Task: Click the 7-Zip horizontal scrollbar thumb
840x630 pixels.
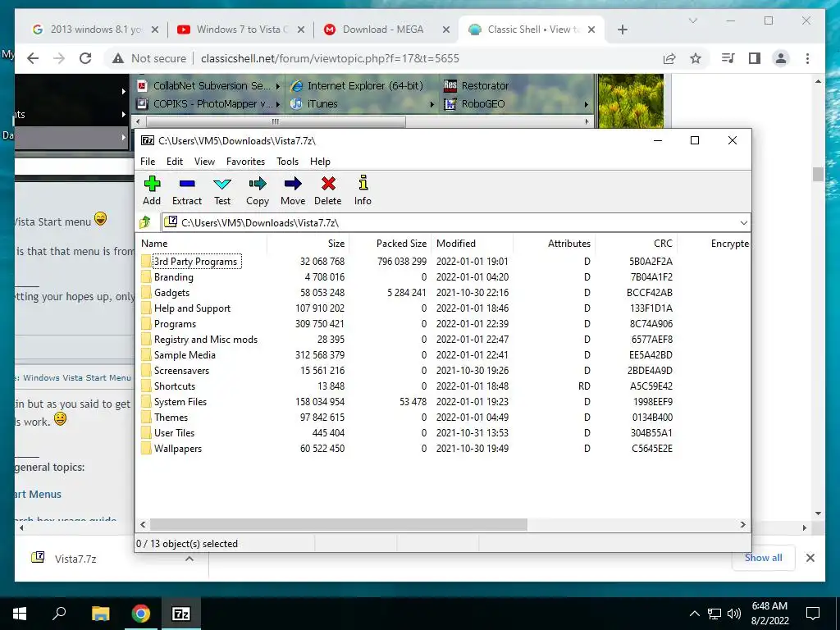Action: click(339, 524)
